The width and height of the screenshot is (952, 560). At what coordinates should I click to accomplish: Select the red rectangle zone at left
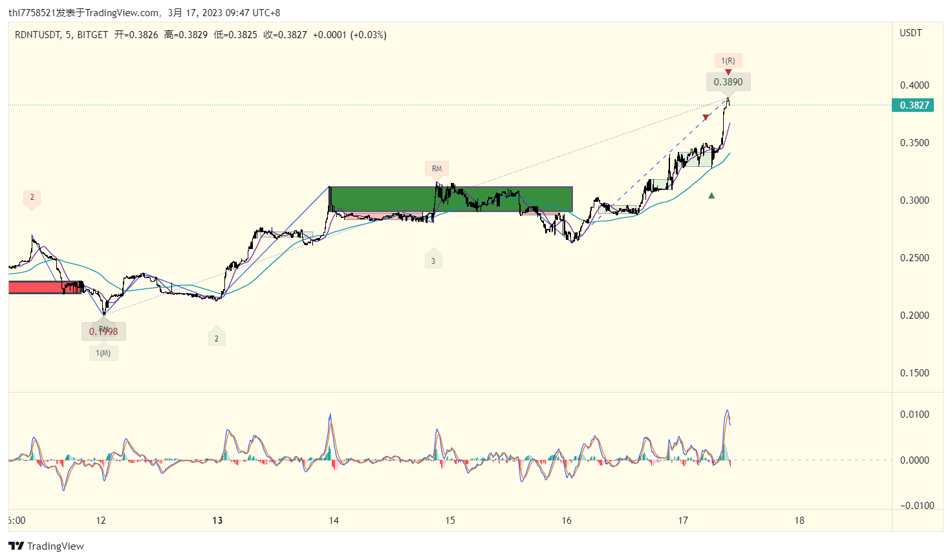click(45, 287)
